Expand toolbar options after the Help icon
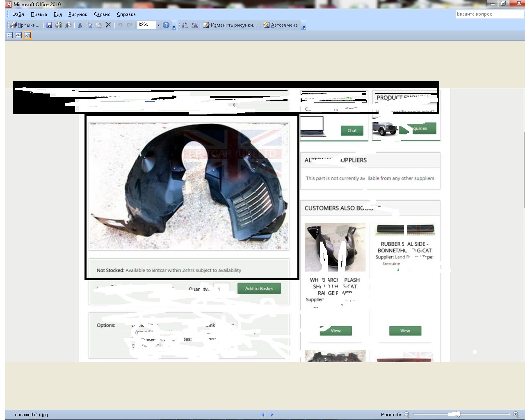 click(x=174, y=27)
